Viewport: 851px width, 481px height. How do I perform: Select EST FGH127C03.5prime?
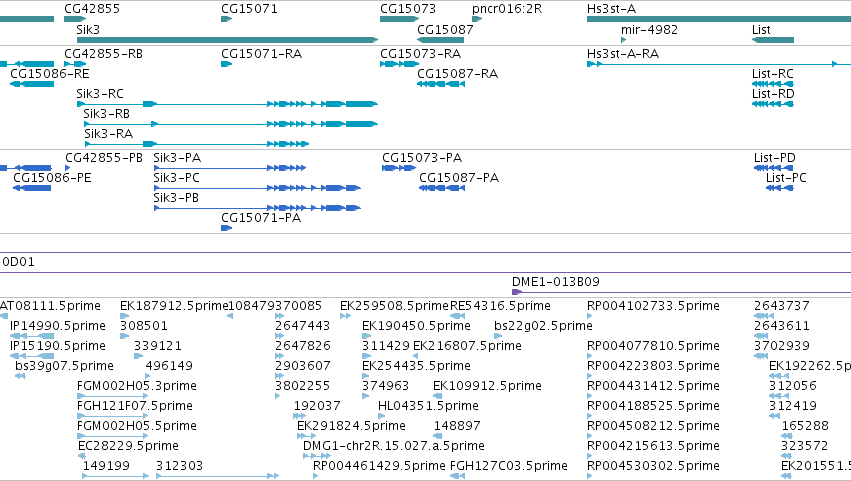509,467
